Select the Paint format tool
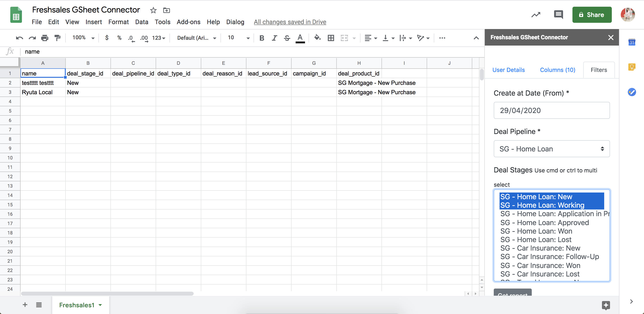The image size is (644, 314). [x=57, y=38]
